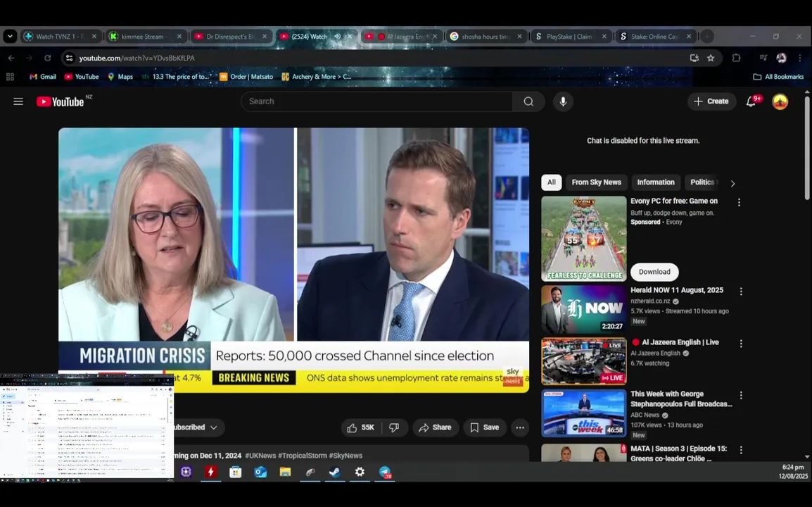Open more actions under the video
This screenshot has height=507, width=812.
pyautogui.click(x=520, y=427)
